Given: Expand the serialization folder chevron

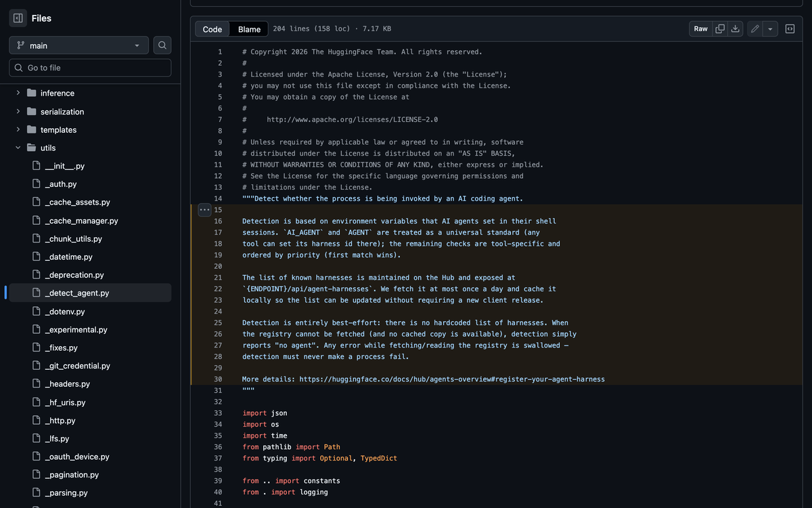Looking at the screenshot, I should (18, 111).
